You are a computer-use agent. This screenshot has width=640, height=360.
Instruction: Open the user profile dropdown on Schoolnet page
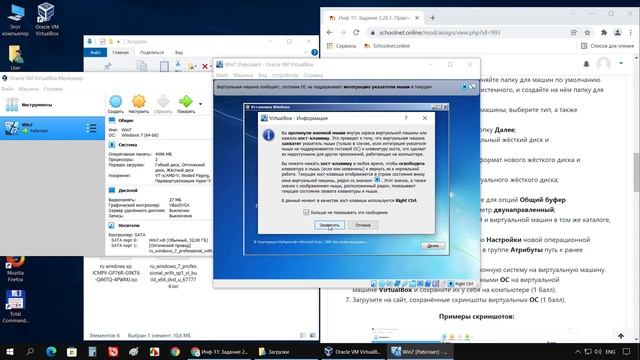[621, 63]
